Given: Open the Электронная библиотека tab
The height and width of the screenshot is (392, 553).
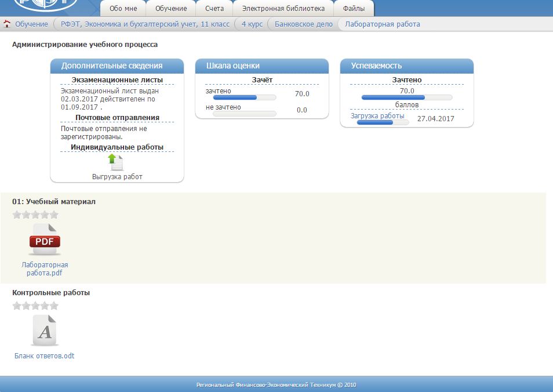Looking at the screenshot, I should pyautogui.click(x=283, y=9).
